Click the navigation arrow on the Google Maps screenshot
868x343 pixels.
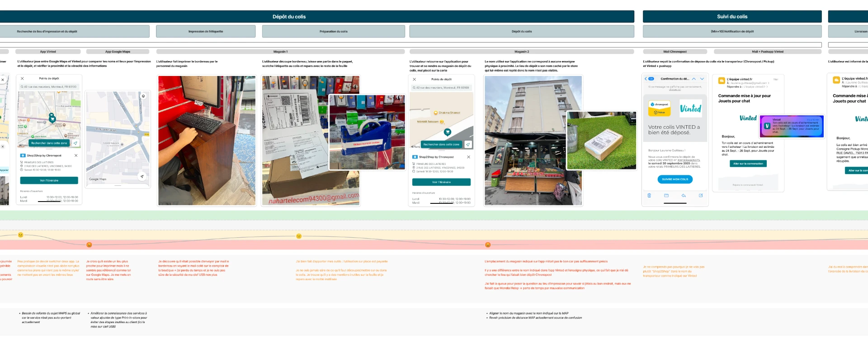pyautogui.click(x=142, y=177)
